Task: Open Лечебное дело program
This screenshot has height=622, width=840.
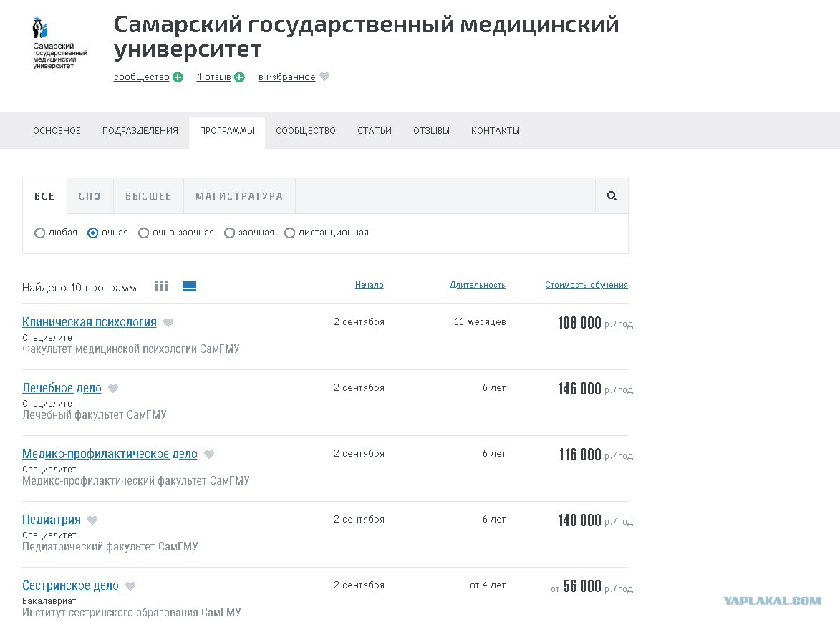Action: 62,388
